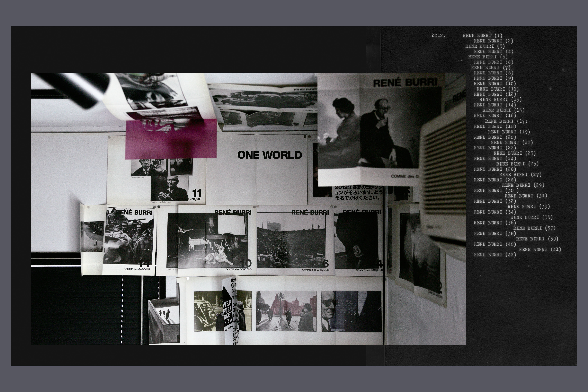Click "COMME des GARÇONS" under poster 6
Image resolution: width=588 pixels, height=392 pixels.
(315, 270)
